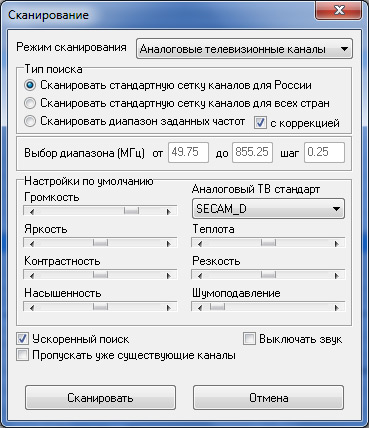This screenshot has height=428, width=369.
Task: Click left arrow of Насыщенность slider
Action: (x=32, y=308)
